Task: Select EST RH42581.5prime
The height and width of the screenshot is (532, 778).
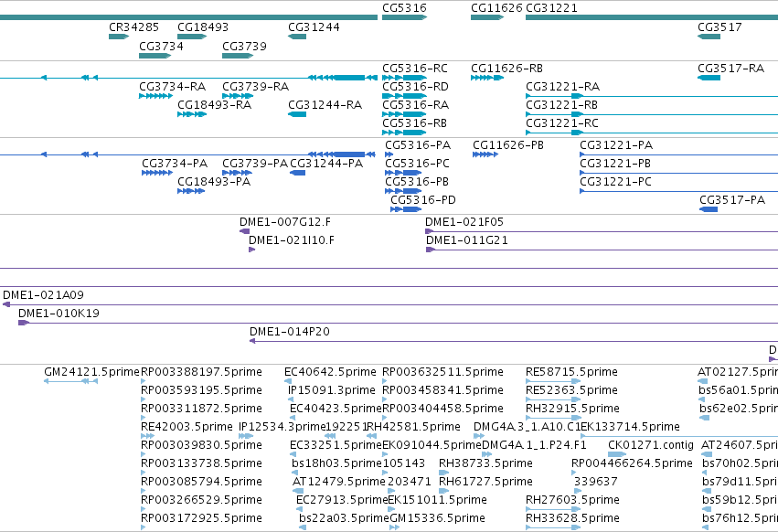Action: pyautogui.click(x=370, y=436)
